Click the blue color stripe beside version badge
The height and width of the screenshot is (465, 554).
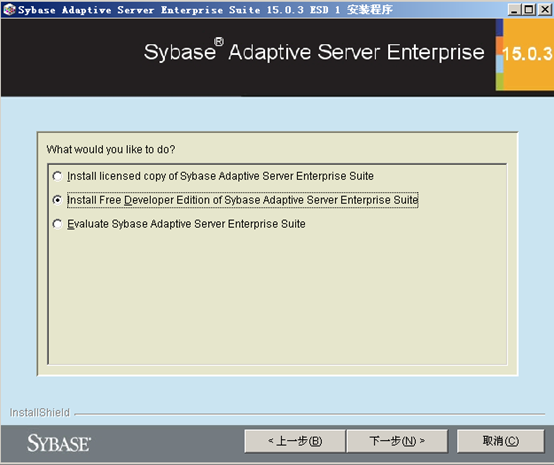point(499,28)
